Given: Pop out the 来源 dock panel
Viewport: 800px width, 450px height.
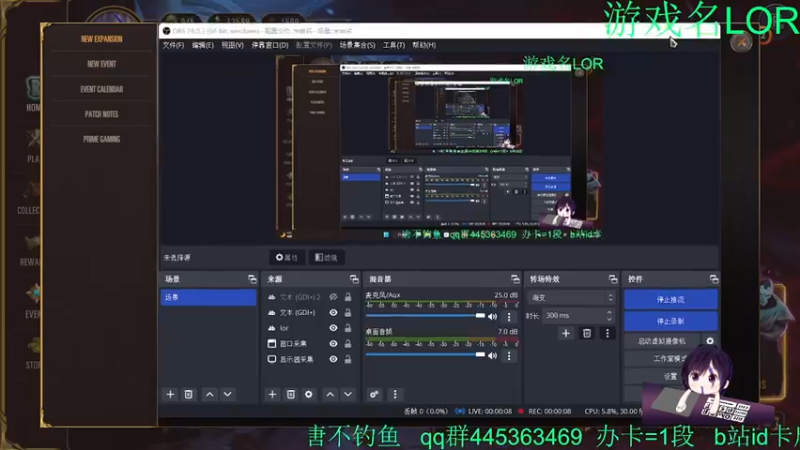Looking at the screenshot, I should pyautogui.click(x=354, y=279).
